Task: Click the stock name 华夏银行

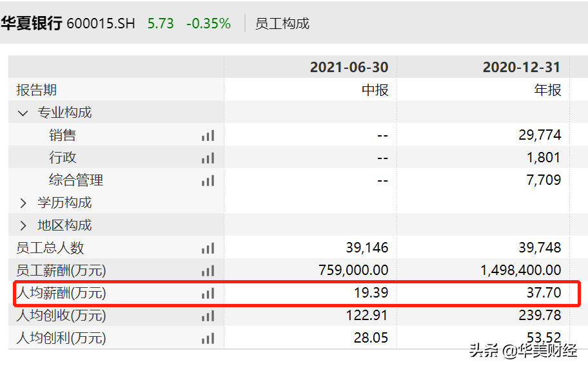Action: 32,23
